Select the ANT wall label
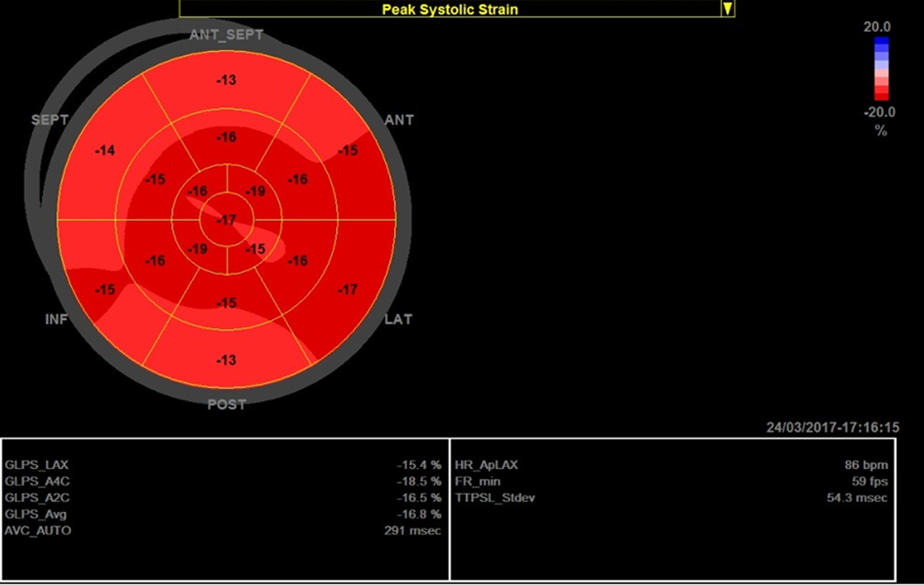The image size is (924, 585). [399, 120]
